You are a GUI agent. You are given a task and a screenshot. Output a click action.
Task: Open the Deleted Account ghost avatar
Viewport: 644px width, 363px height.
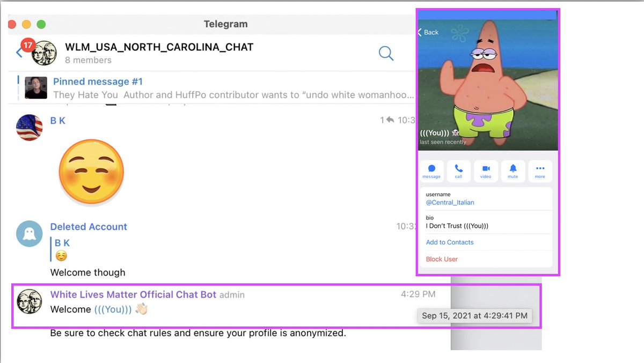(30, 234)
